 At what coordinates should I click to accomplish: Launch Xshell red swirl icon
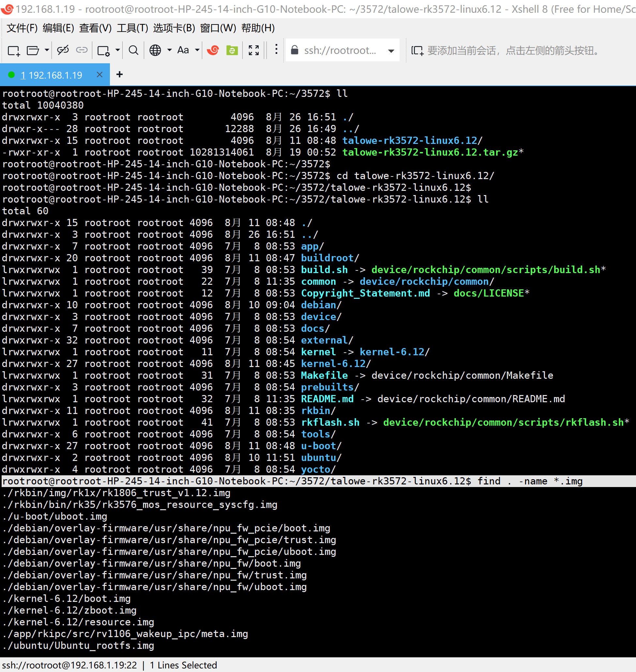[x=213, y=50]
